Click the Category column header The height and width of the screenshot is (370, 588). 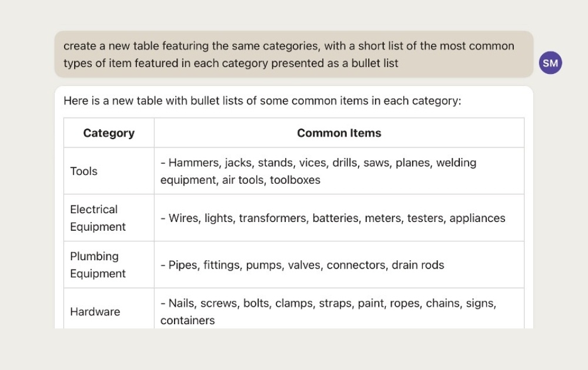(x=109, y=133)
